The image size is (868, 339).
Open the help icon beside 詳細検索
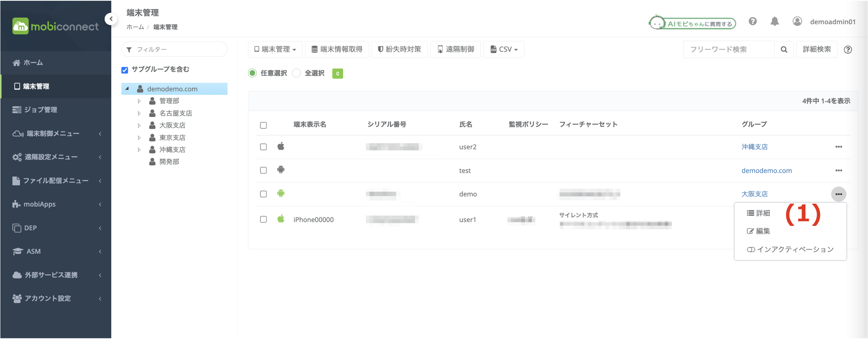(x=848, y=49)
